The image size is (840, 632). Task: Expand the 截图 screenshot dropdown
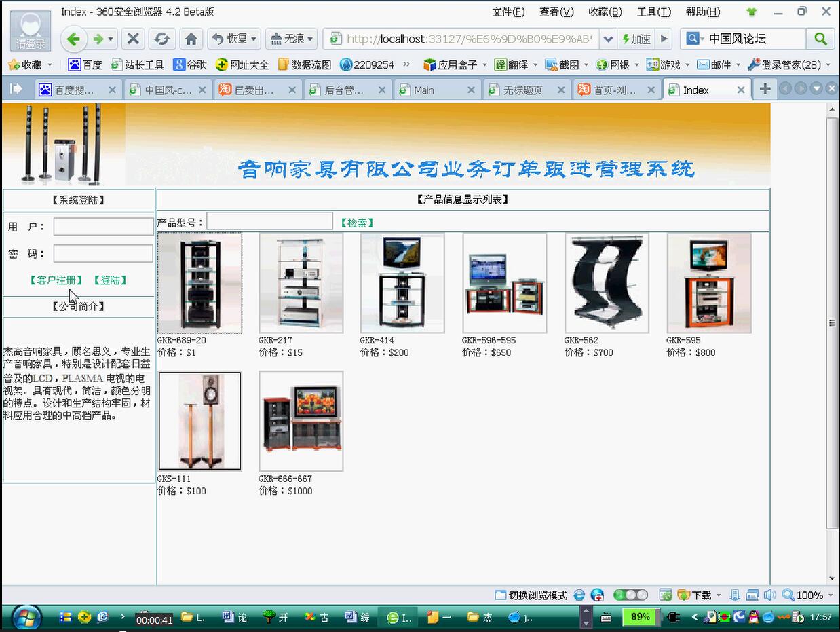(x=586, y=65)
